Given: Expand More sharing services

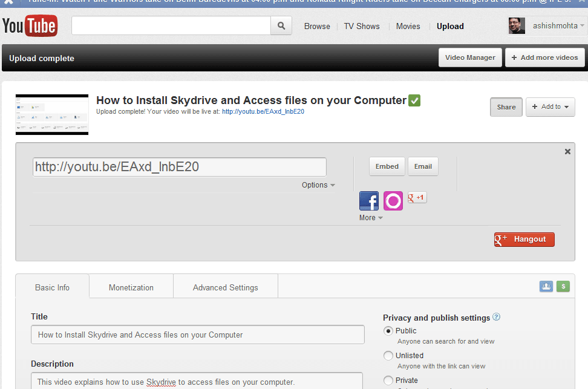Looking at the screenshot, I should tap(371, 218).
